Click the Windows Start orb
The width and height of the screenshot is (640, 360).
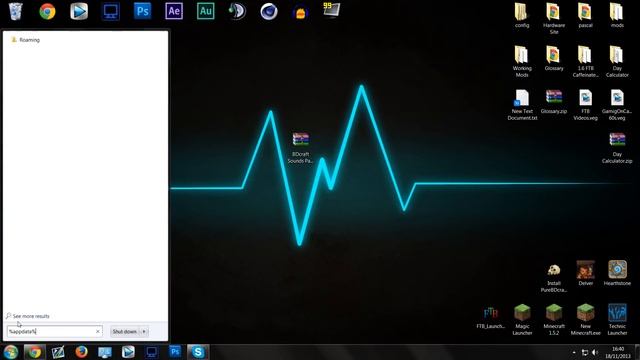click(11, 352)
